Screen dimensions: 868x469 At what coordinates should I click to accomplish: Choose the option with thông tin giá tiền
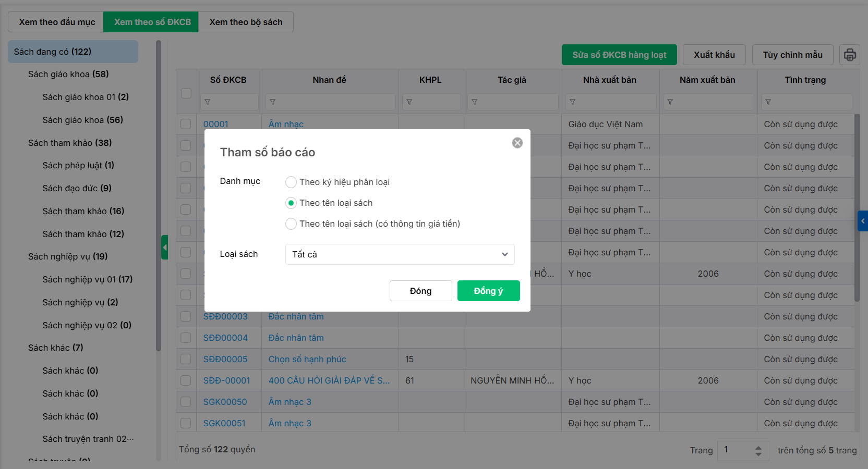[x=291, y=224]
